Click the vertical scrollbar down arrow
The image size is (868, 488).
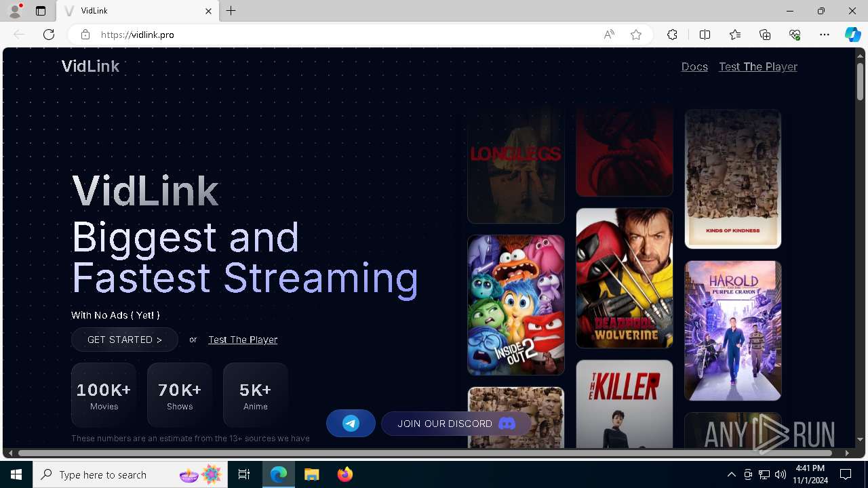860,440
